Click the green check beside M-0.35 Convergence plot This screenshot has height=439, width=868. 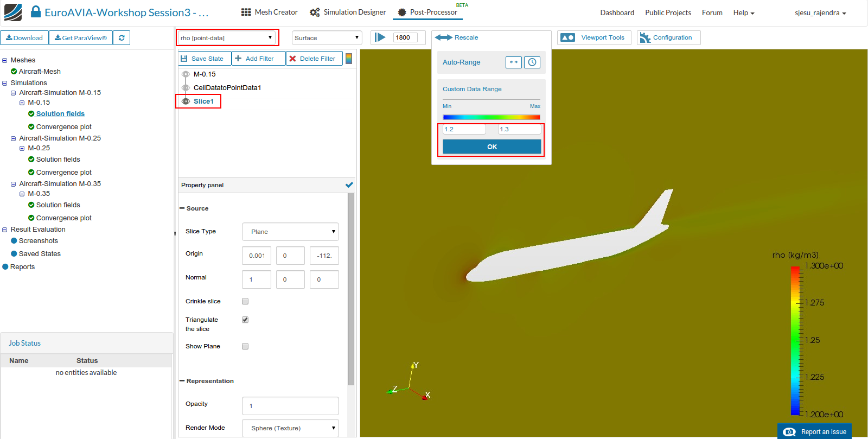coord(31,218)
